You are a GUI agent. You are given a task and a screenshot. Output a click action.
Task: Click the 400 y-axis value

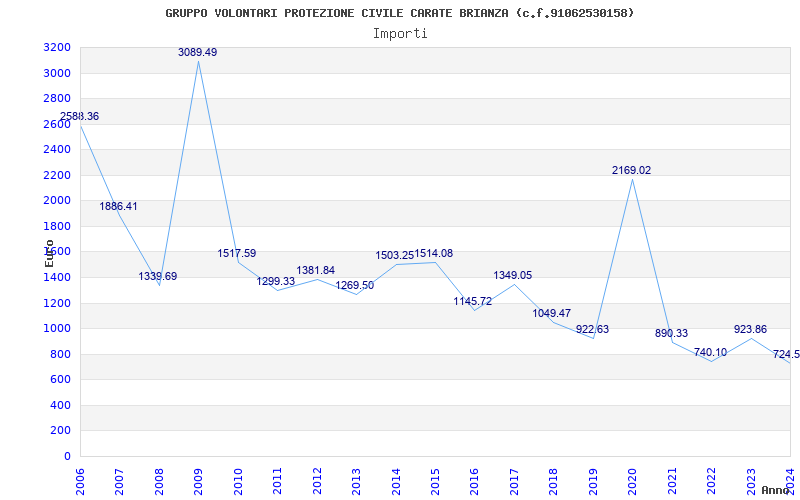(x=63, y=406)
